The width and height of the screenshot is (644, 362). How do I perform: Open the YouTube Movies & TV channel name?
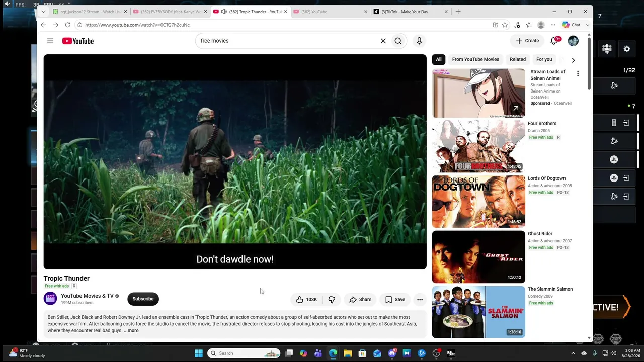[x=87, y=296]
